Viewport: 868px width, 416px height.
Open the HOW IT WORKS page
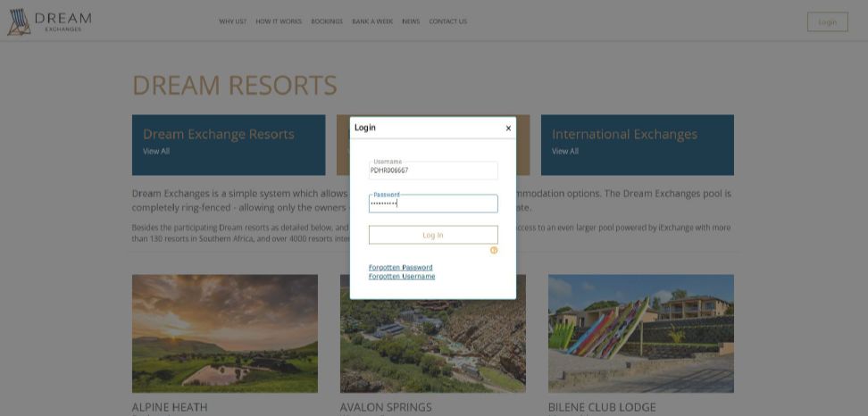pyautogui.click(x=279, y=21)
